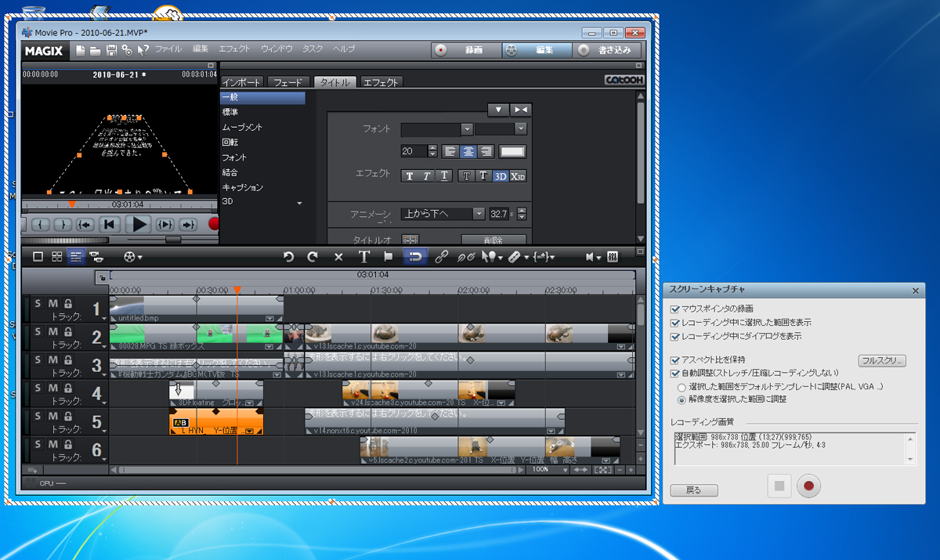Switch to the インポート tab
The width and height of the screenshot is (940, 560).
(241, 82)
